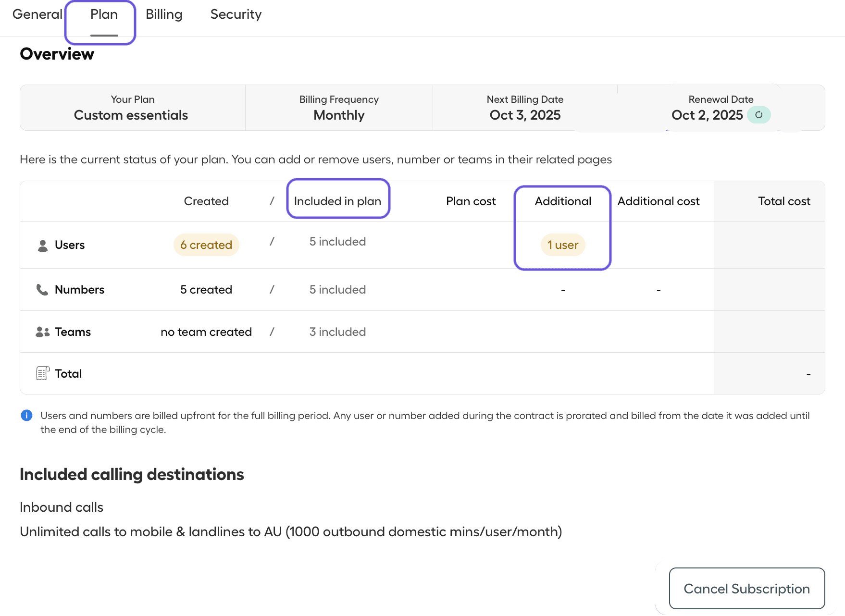Click the Total cost column header
The image size is (845, 616).
784,201
